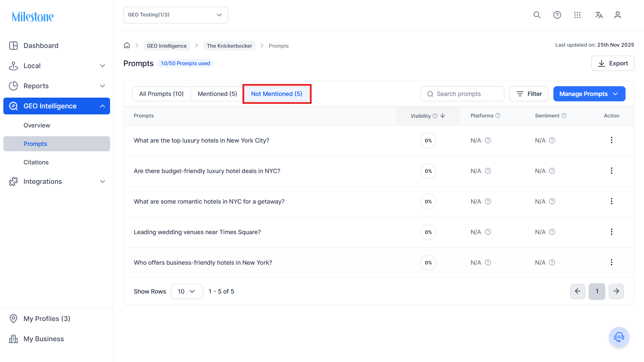Open Citations in the sidebar
This screenshot has width=644, height=362.
click(57, 162)
